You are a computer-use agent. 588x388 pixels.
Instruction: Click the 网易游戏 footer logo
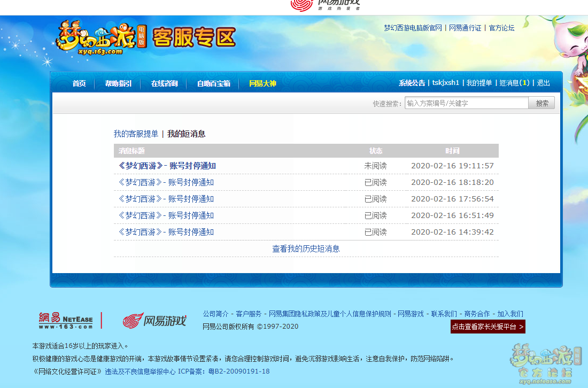point(154,321)
